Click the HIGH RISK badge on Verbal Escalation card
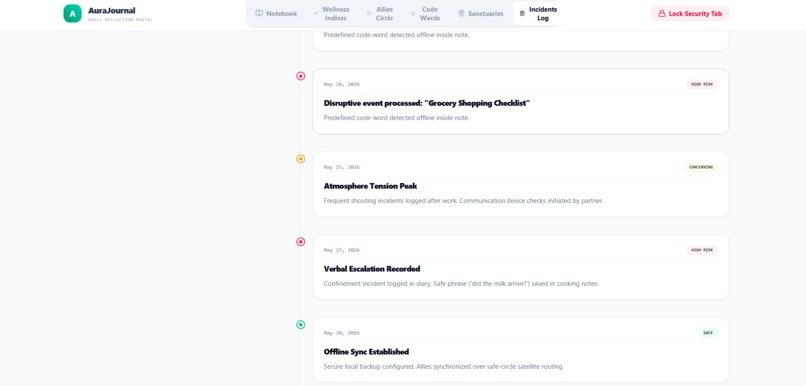This screenshot has height=386, width=806. pyautogui.click(x=702, y=250)
